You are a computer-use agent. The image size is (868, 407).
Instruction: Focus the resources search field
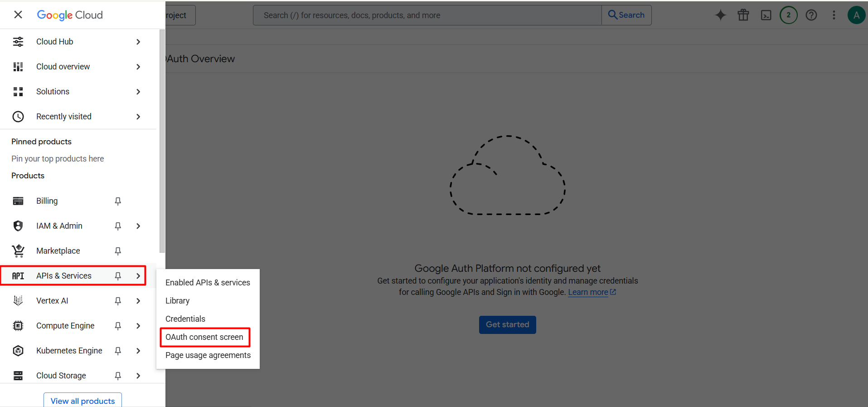tap(427, 15)
